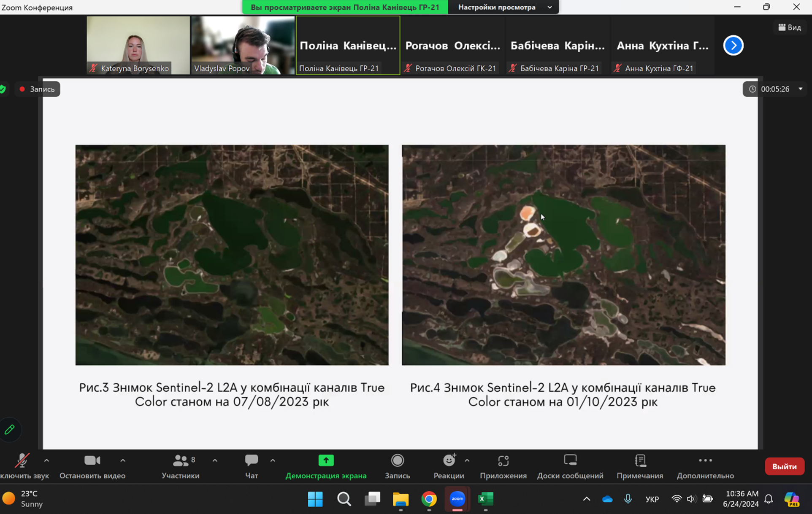
Task: Expand audio options arrow next to microphone
Action: coord(46,460)
